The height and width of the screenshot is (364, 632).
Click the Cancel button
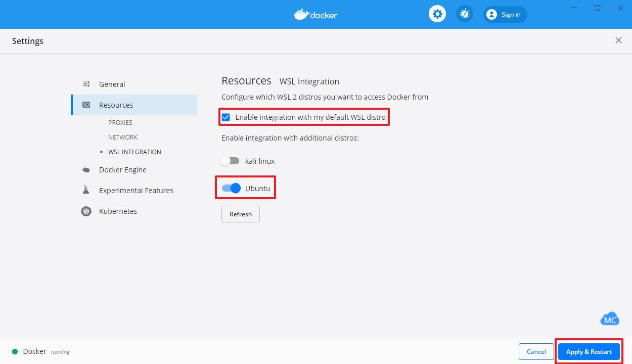(x=536, y=352)
